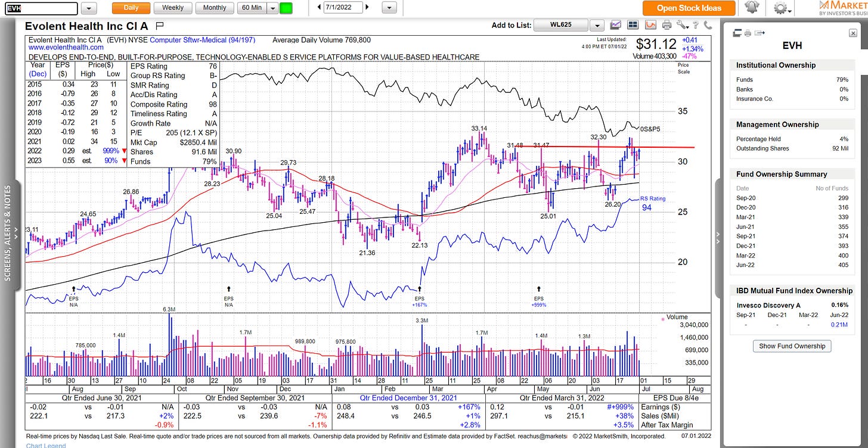Click the date field showing 7/1/2022
Viewport: 868px width, 448px height.
click(x=342, y=8)
